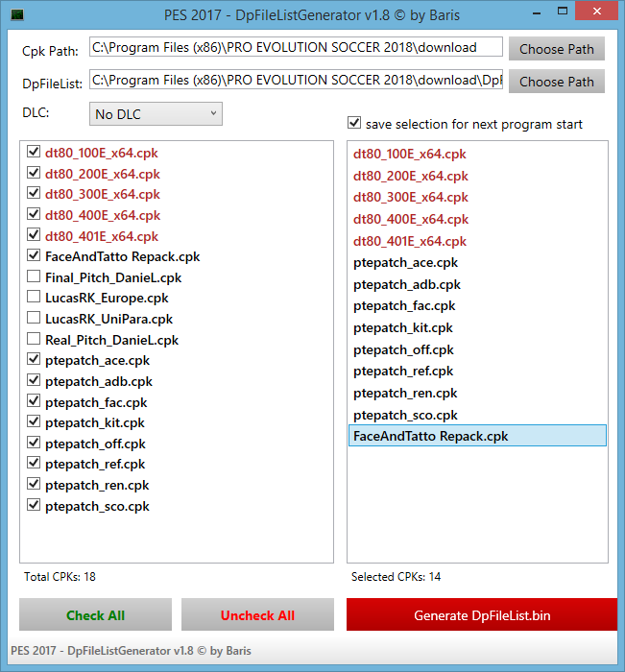Image resolution: width=625 pixels, height=672 pixels.
Task: Uncheck FaceAndTatto Repack.cpk checkbox
Action: point(34,256)
